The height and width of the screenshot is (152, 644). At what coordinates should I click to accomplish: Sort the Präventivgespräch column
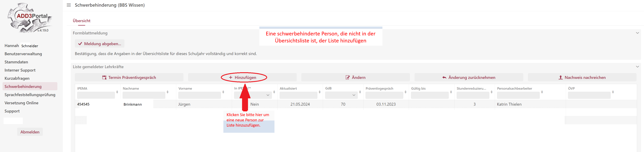[x=406, y=92]
